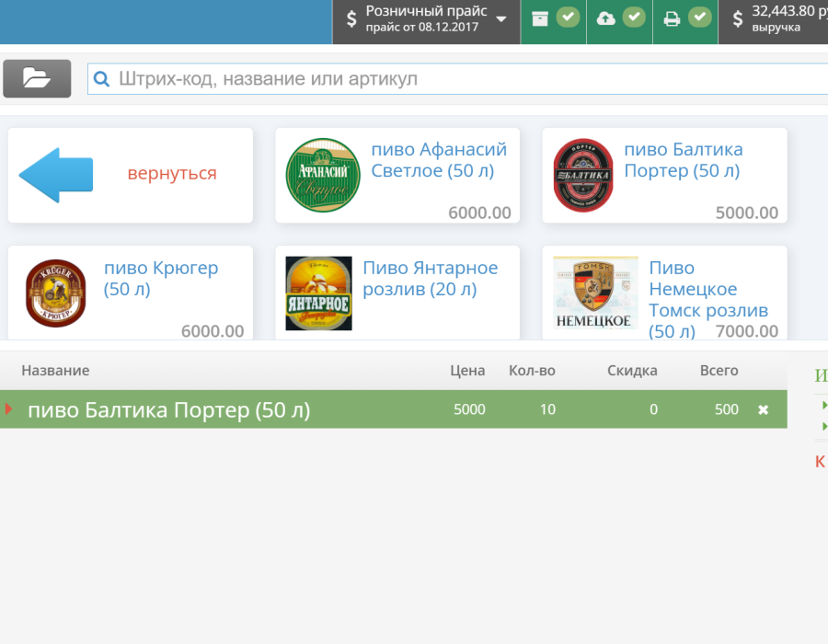
Task: Open the folder catalog button
Action: pos(37,78)
